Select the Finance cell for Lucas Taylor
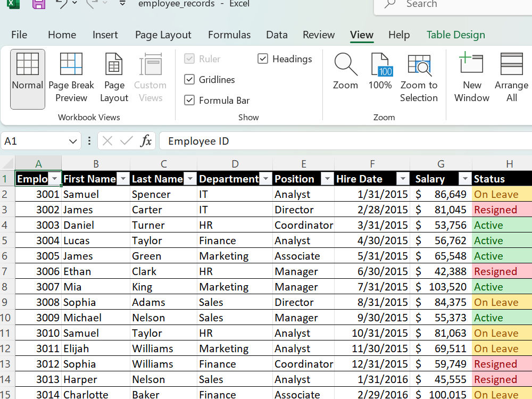The width and height of the screenshot is (532, 399). (x=235, y=240)
